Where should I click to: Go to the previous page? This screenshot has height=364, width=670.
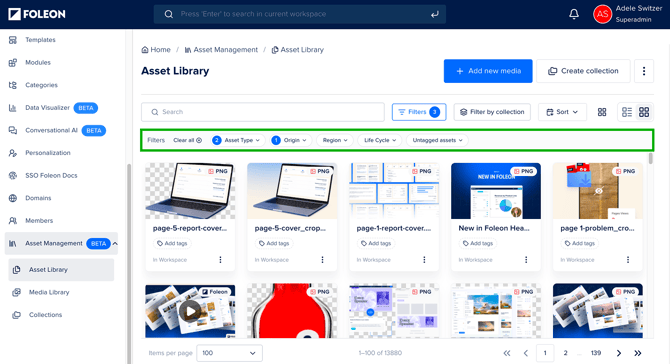coord(526,353)
